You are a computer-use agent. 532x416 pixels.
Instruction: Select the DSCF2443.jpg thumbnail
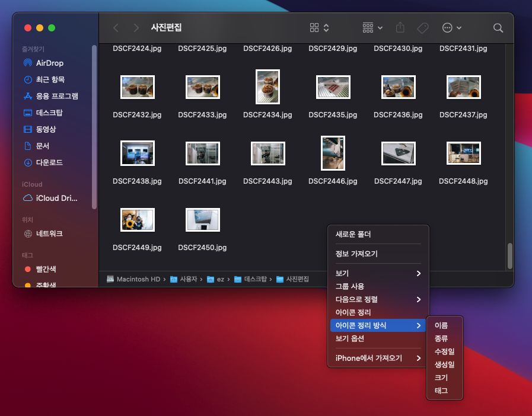point(267,153)
